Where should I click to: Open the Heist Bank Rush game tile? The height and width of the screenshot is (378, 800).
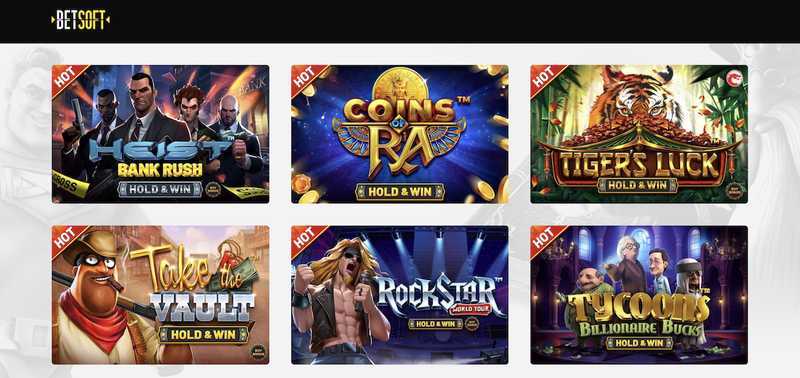pyautogui.click(x=161, y=134)
